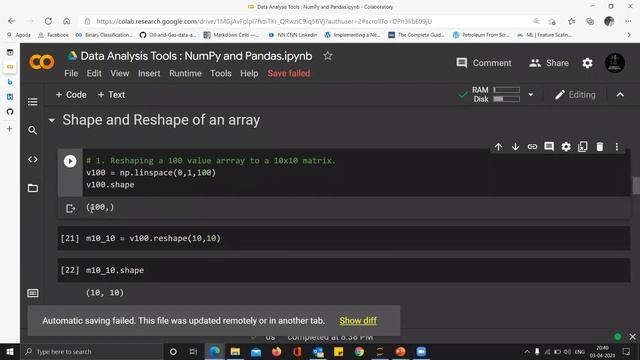Open the Tools menu
Screen dimensions: 640x360
pos(221,73)
